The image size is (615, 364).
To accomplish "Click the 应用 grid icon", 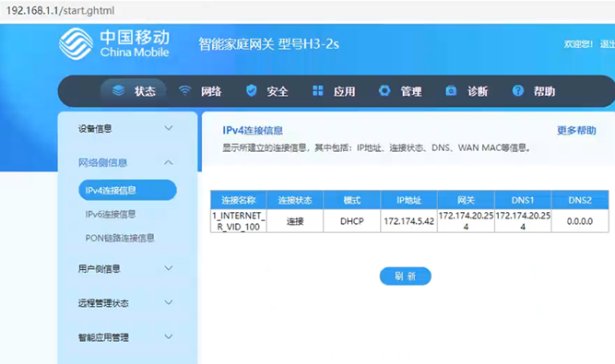I will point(318,90).
